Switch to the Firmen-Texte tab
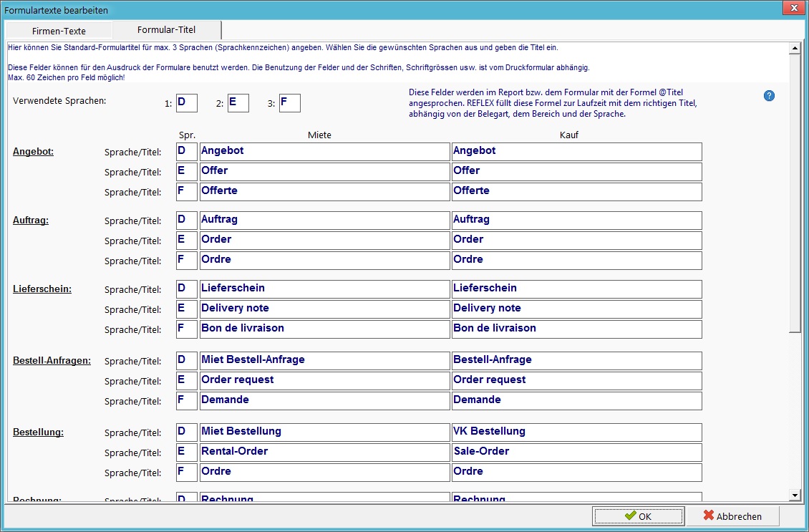 59,31
